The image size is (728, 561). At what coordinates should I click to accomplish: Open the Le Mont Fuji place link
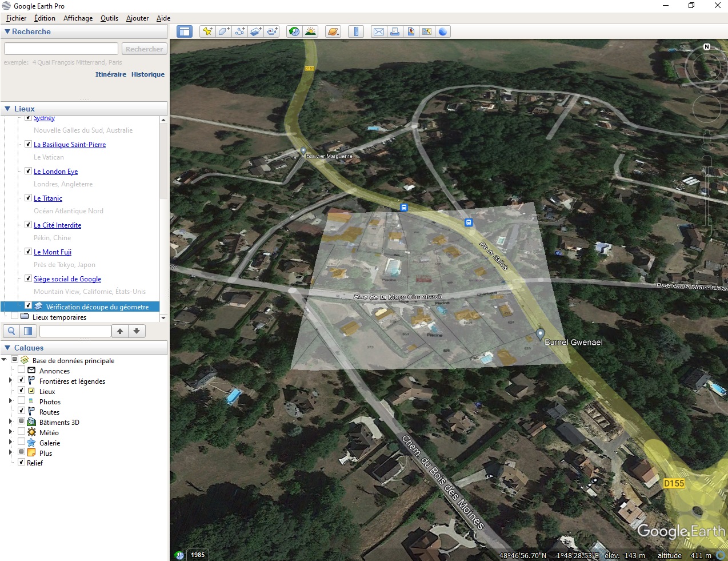(53, 252)
